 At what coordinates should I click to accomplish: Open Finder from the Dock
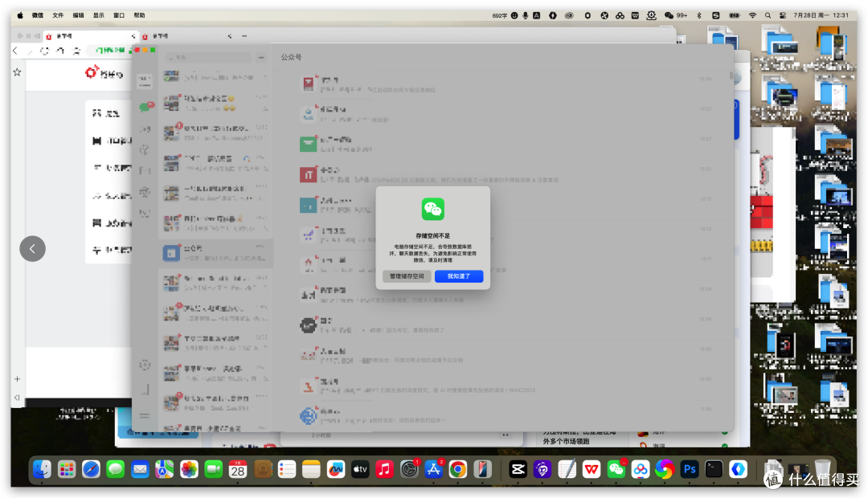tap(42, 470)
